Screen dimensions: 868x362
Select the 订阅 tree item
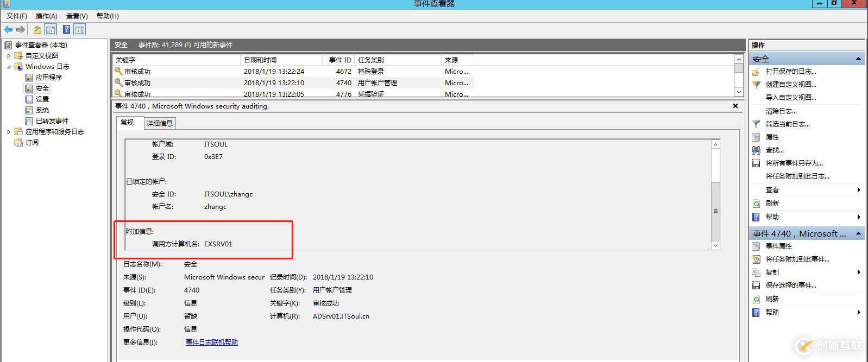pyautogui.click(x=32, y=143)
